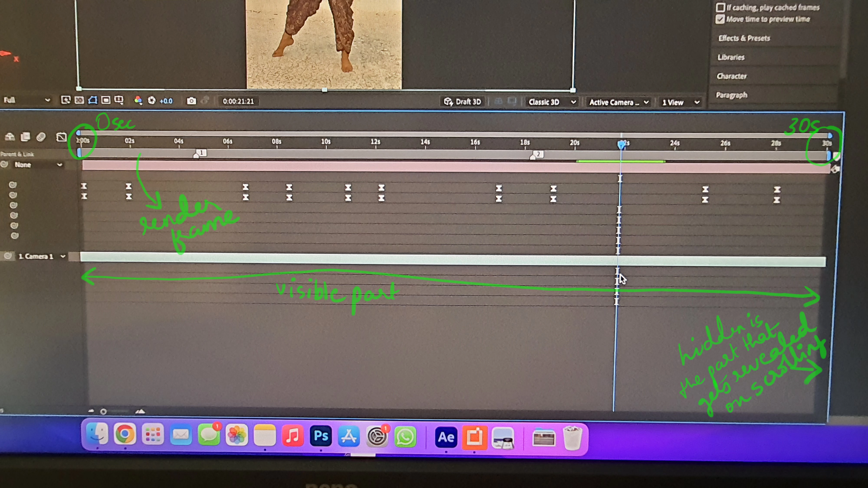Toggle Frame Blending icon in timeline
The image size is (868, 488).
[25, 137]
